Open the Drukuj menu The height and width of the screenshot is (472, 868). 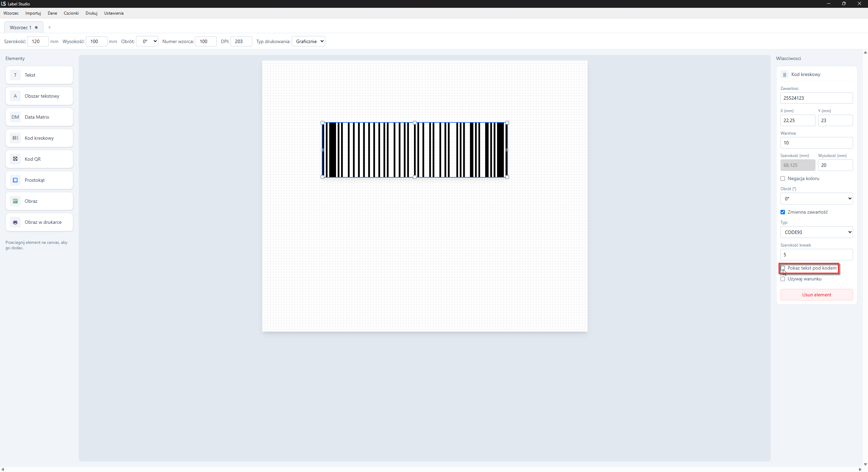(x=92, y=13)
